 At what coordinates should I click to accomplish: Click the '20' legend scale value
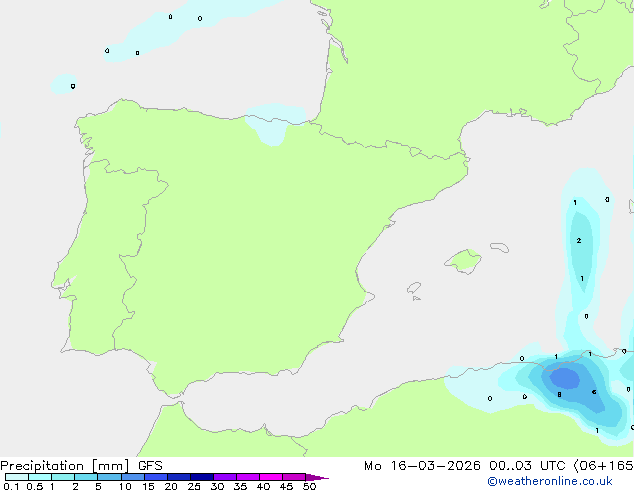[171, 486]
